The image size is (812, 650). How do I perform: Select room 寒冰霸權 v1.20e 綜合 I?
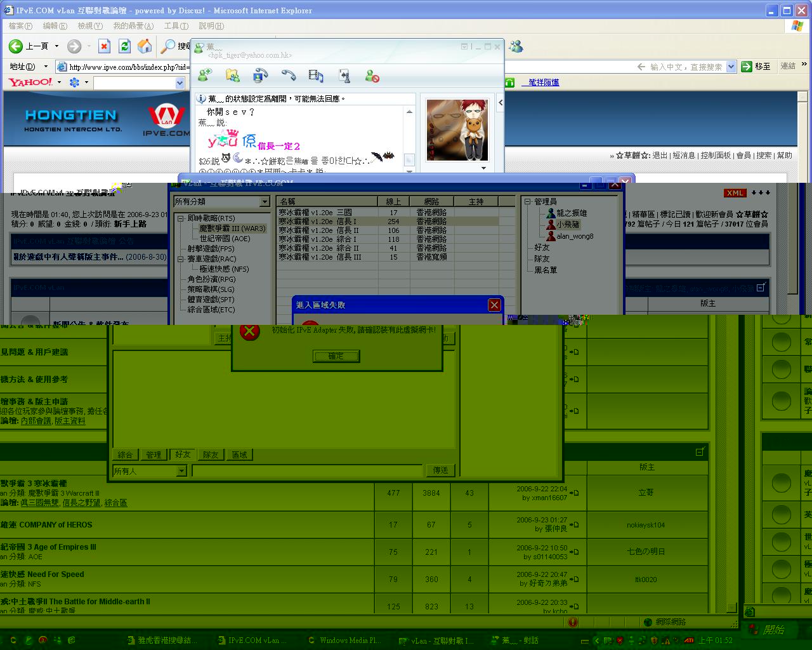pos(318,239)
